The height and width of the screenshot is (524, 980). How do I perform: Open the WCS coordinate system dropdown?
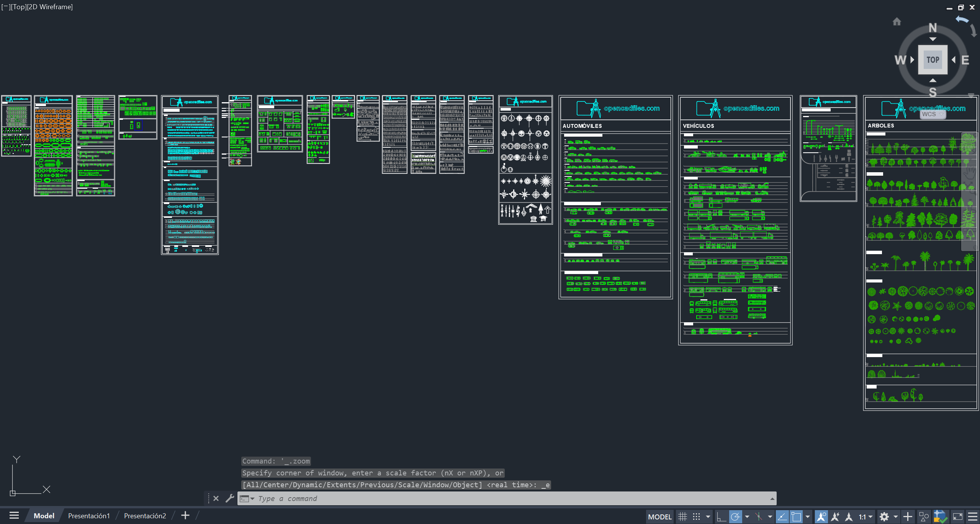tap(933, 114)
